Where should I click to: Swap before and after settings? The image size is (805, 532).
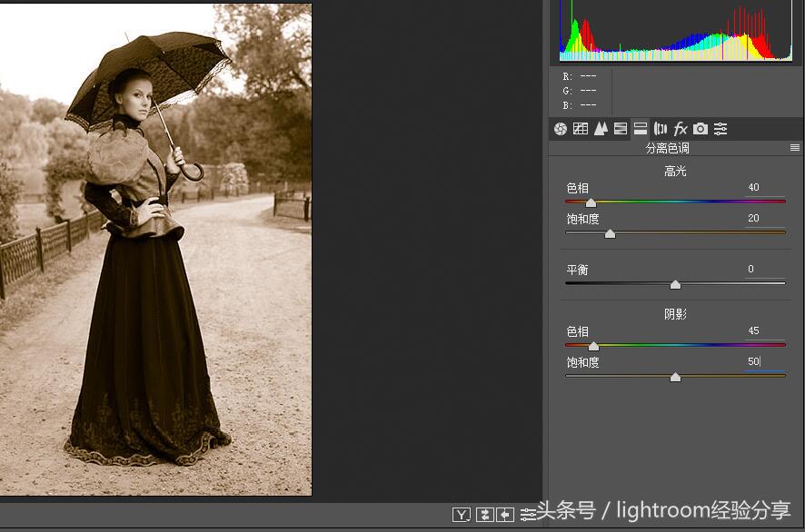(x=485, y=515)
